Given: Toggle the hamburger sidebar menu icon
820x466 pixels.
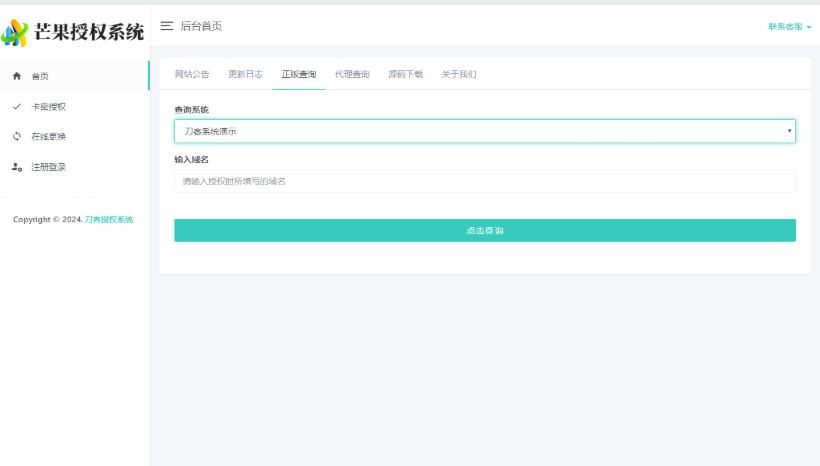Looking at the screenshot, I should [x=167, y=26].
